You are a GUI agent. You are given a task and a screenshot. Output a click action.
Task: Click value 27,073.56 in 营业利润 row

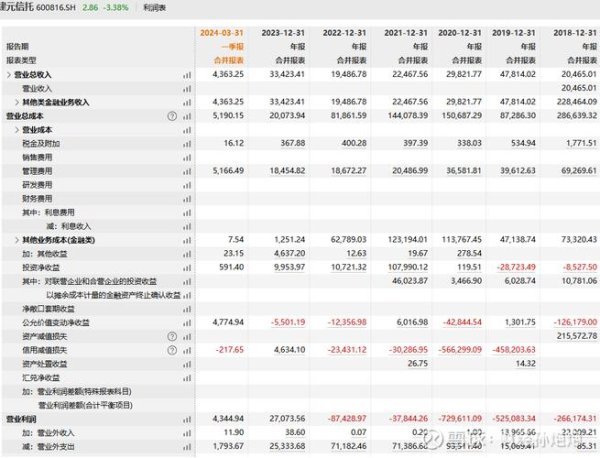coord(287,419)
